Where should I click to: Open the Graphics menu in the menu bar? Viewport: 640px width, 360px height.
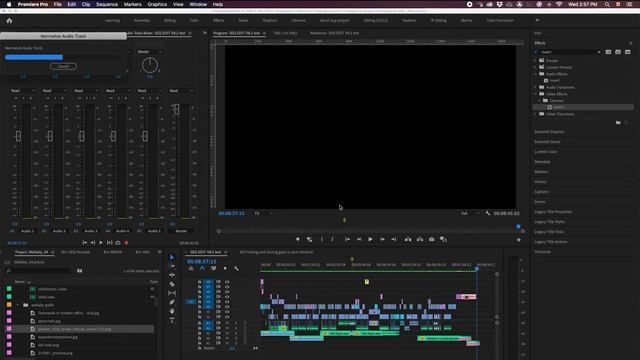pos(157,4)
